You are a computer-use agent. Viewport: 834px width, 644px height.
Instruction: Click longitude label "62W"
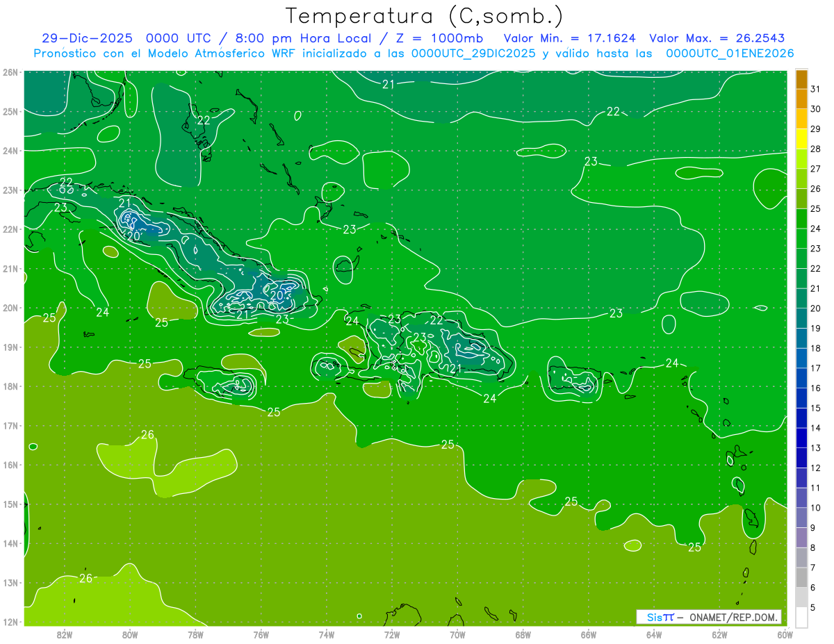pyautogui.click(x=719, y=634)
